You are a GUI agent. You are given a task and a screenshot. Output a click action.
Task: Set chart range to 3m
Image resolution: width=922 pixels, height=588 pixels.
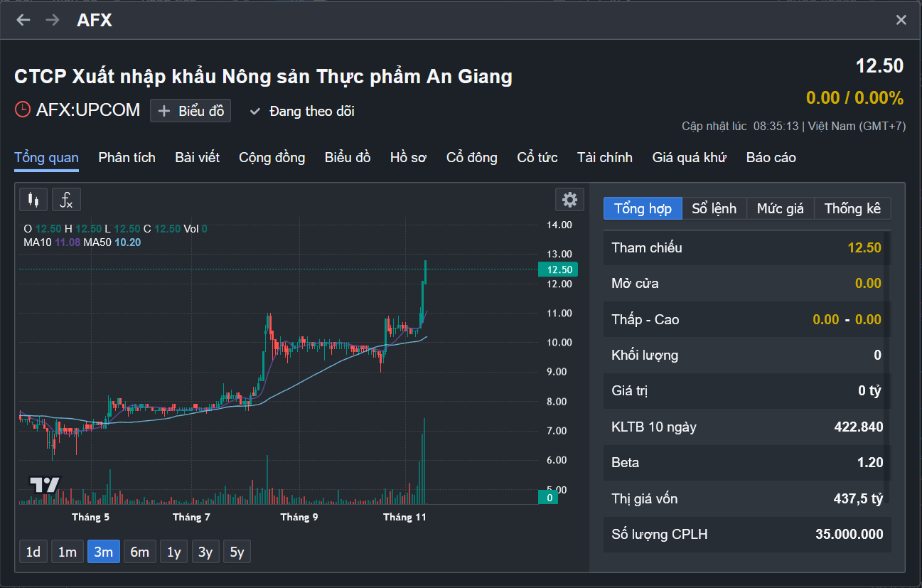click(104, 552)
